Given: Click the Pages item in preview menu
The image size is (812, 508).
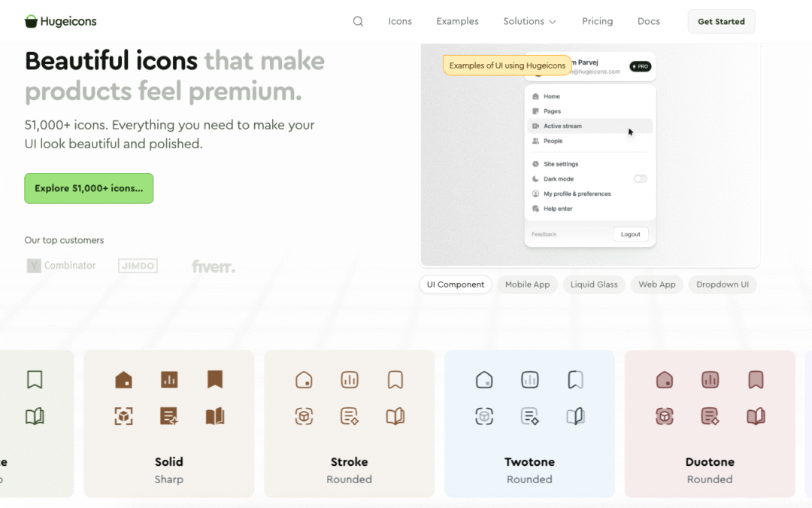Looking at the screenshot, I should click(x=589, y=111).
